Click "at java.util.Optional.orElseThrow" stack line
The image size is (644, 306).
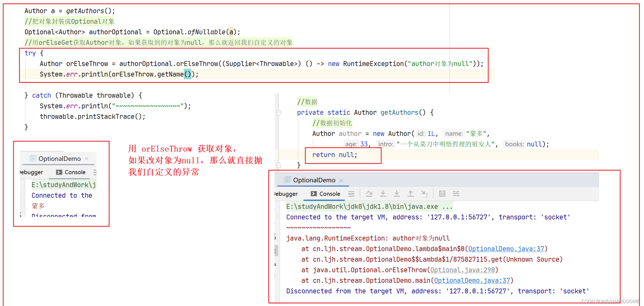pos(400,270)
